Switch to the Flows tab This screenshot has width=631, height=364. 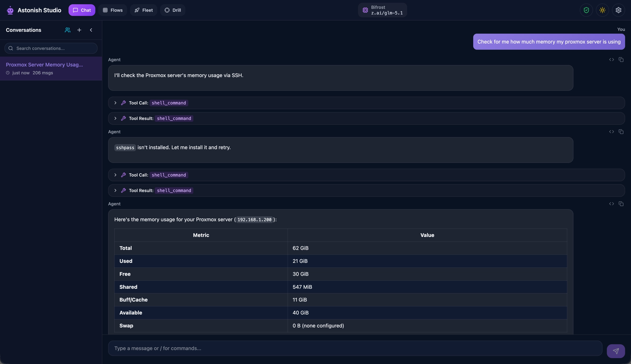(112, 10)
